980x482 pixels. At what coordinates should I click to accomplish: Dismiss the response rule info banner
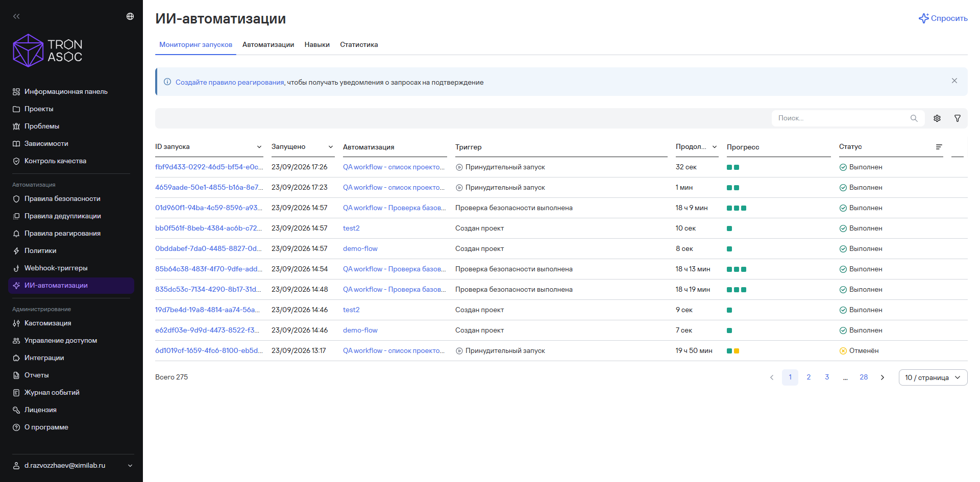point(954,81)
